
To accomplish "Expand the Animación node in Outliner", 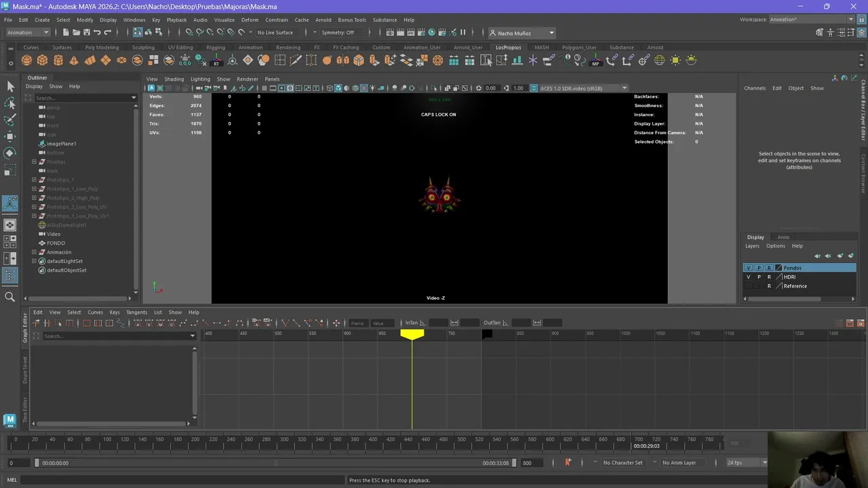I will coord(34,252).
